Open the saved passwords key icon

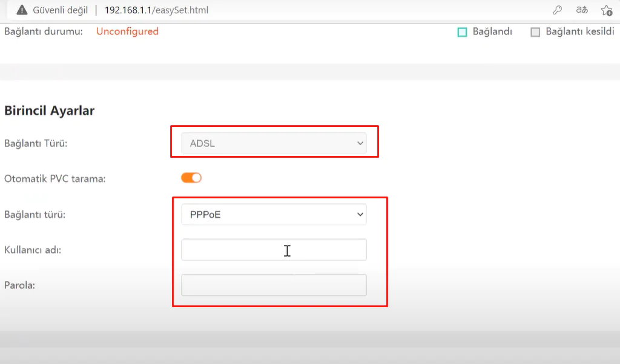tap(557, 10)
